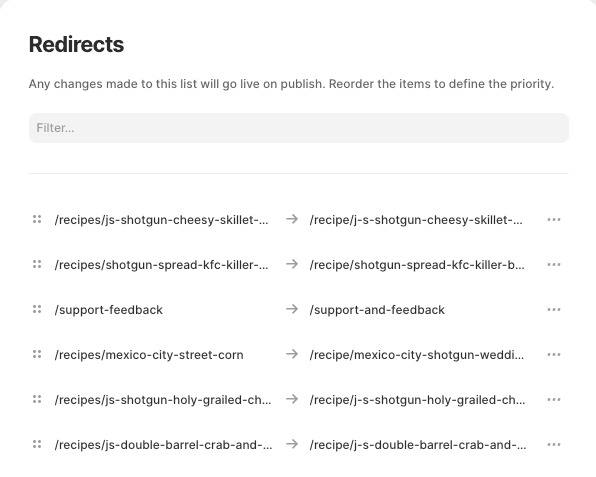Click drag handle for js-double-barrel-crab redirect

tap(37, 444)
